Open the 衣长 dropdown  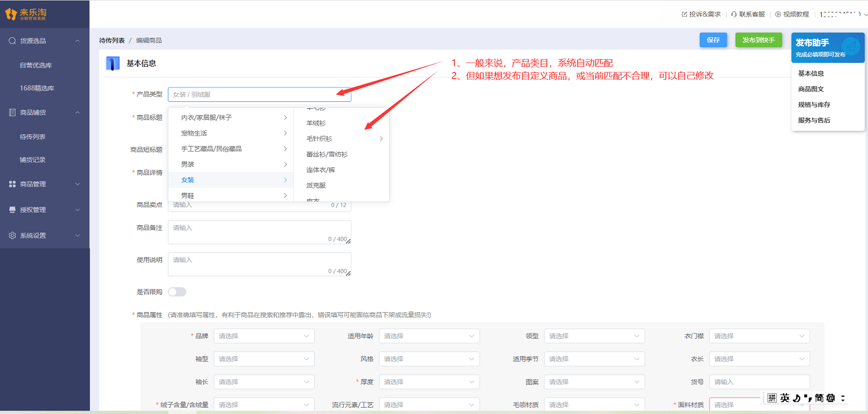tap(759, 359)
